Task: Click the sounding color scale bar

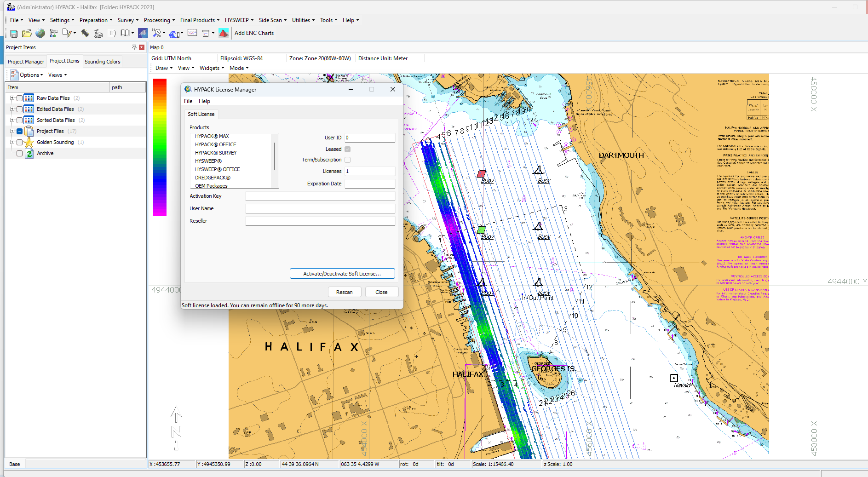Action: pyautogui.click(x=160, y=147)
